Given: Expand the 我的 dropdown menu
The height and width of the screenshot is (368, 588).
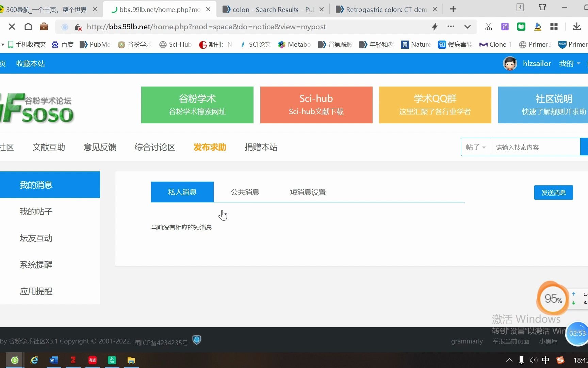Looking at the screenshot, I should [570, 63].
